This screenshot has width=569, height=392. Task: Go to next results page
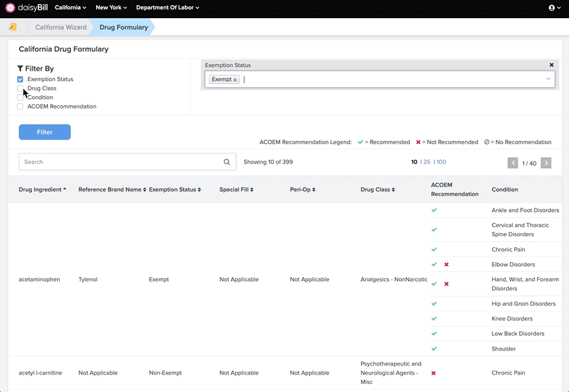(546, 163)
